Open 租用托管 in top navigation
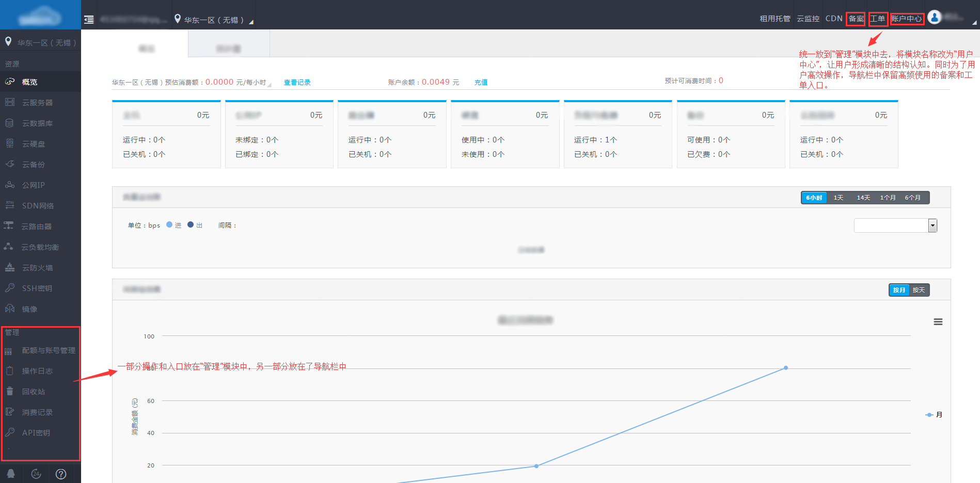Viewport: 980px width, 483px height. pyautogui.click(x=775, y=19)
